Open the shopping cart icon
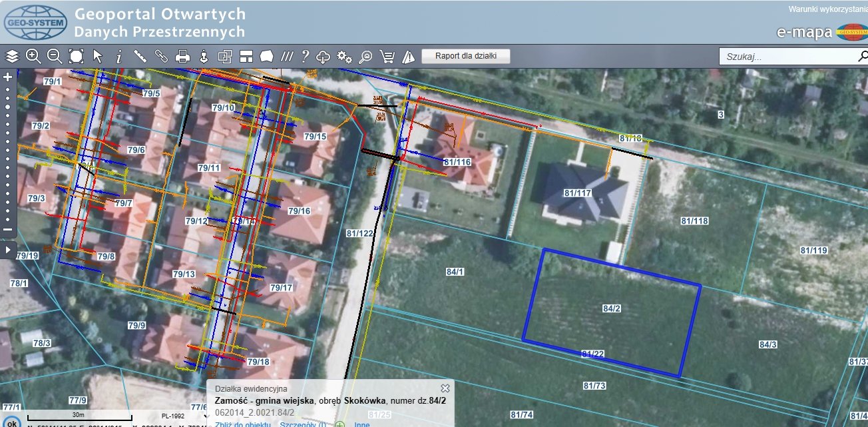 (x=387, y=57)
